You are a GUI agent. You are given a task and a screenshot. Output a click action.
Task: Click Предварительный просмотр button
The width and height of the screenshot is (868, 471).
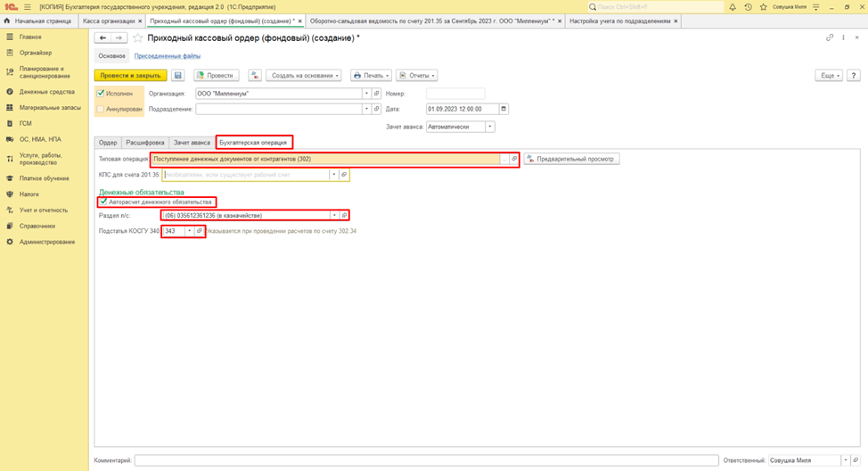click(571, 159)
